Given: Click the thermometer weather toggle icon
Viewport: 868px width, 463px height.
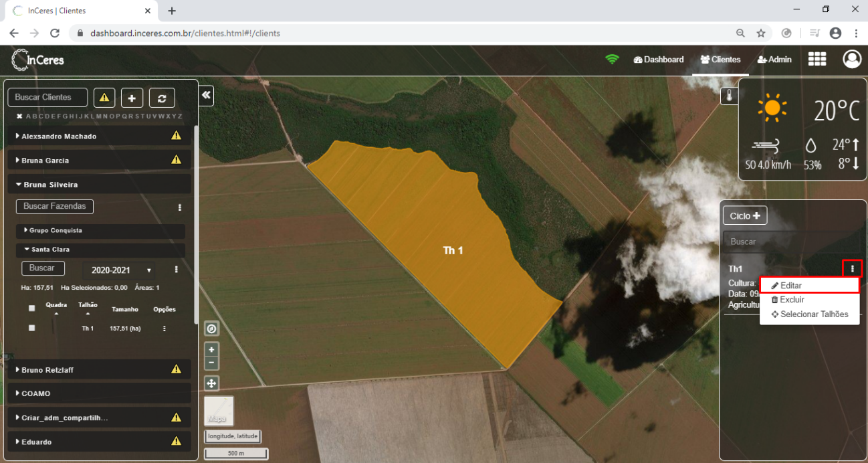Looking at the screenshot, I should [729, 96].
